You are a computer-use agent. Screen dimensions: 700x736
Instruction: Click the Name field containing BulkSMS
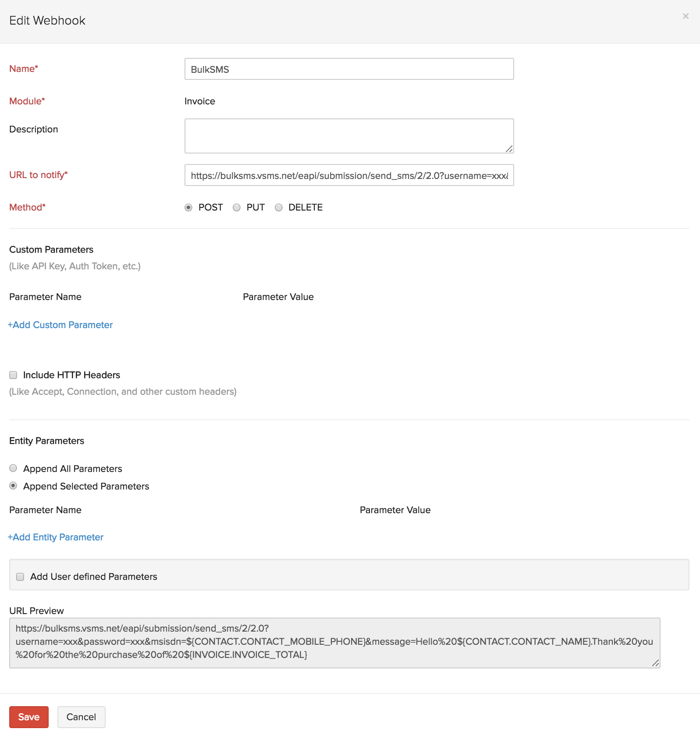pyautogui.click(x=349, y=69)
